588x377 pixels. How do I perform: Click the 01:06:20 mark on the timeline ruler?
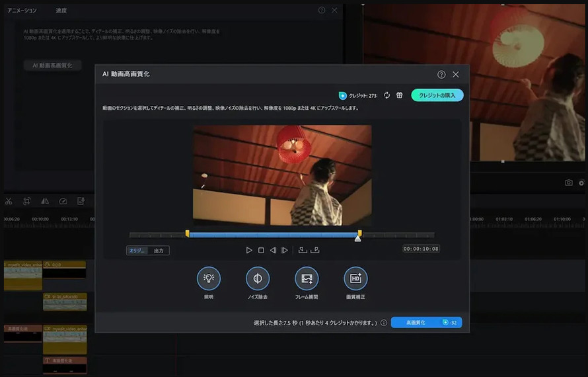coord(533,219)
